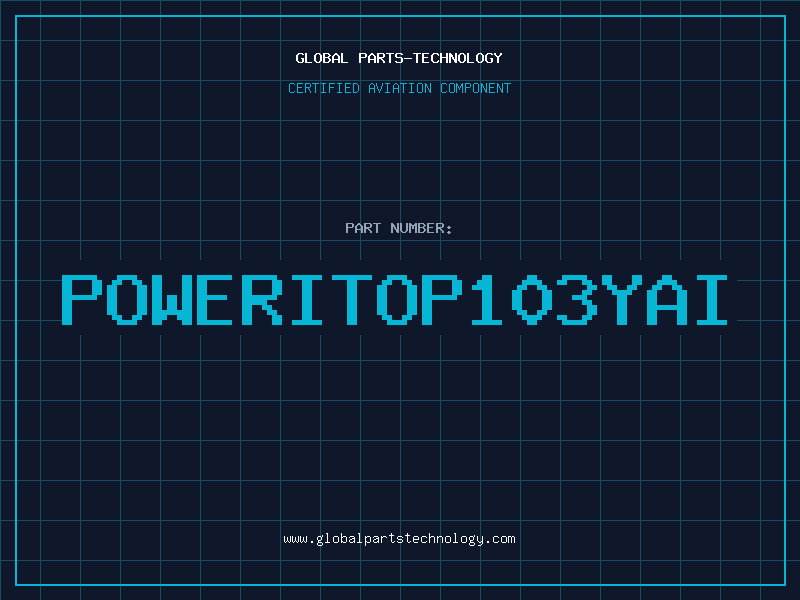
Task: Click the word GLOBAL in the header
Action: (x=322, y=58)
